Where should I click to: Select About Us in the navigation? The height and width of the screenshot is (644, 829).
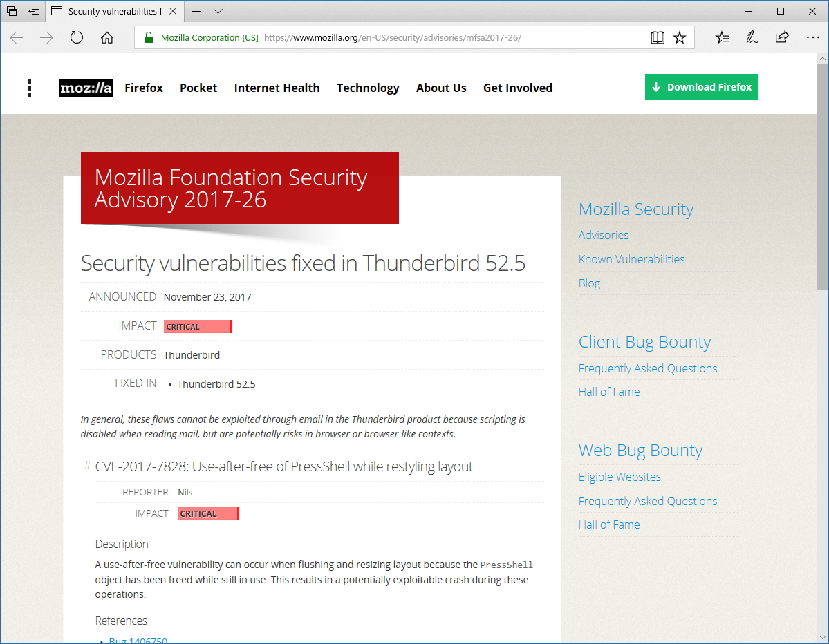click(x=441, y=88)
